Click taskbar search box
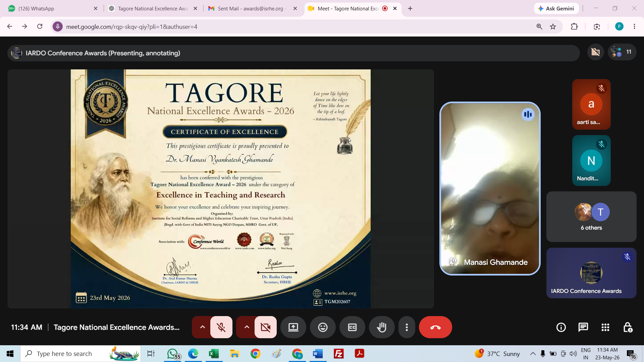Viewport: 644px width, 362px height. click(80, 354)
